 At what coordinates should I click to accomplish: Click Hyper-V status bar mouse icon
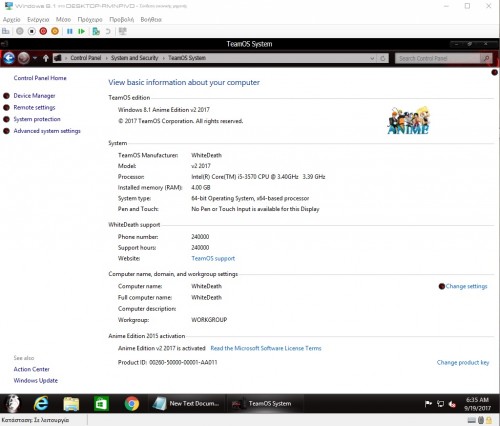(x=481, y=420)
